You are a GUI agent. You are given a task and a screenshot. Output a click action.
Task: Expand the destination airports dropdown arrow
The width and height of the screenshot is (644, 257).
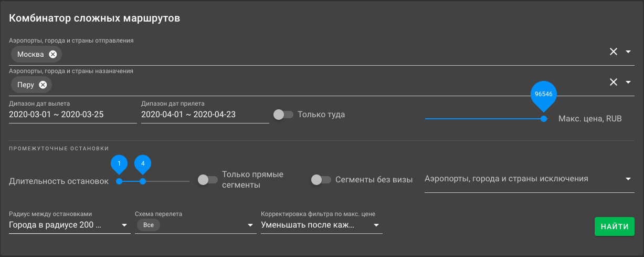(628, 82)
